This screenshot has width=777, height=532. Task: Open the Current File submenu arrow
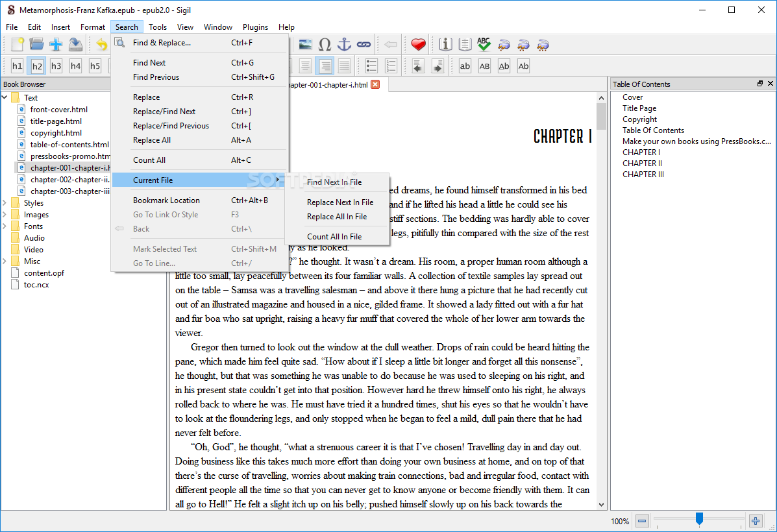click(x=278, y=180)
